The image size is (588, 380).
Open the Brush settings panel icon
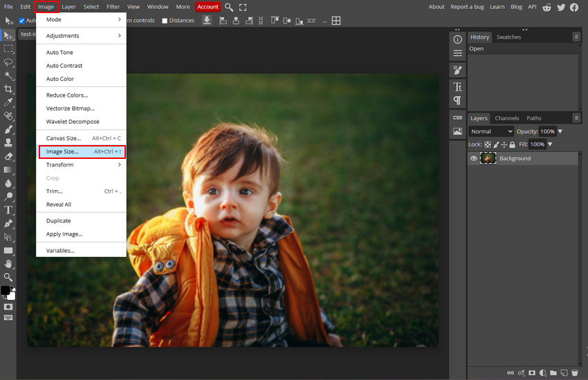point(457,70)
